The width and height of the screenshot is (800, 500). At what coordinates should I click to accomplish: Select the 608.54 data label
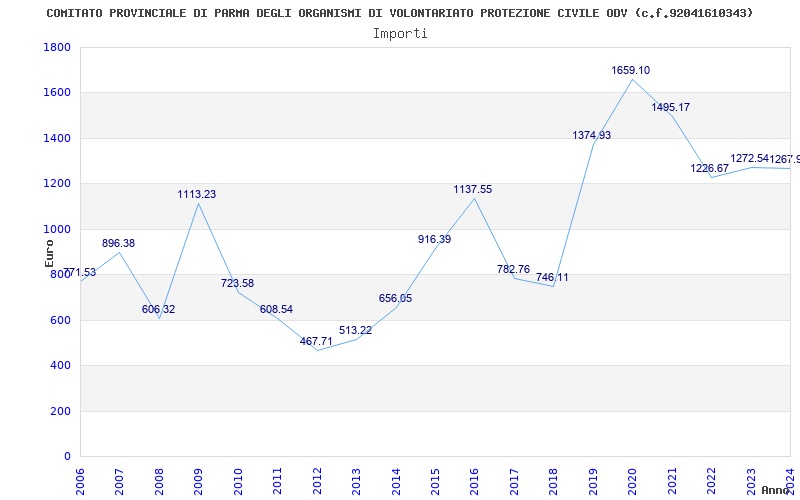pyautogui.click(x=276, y=309)
